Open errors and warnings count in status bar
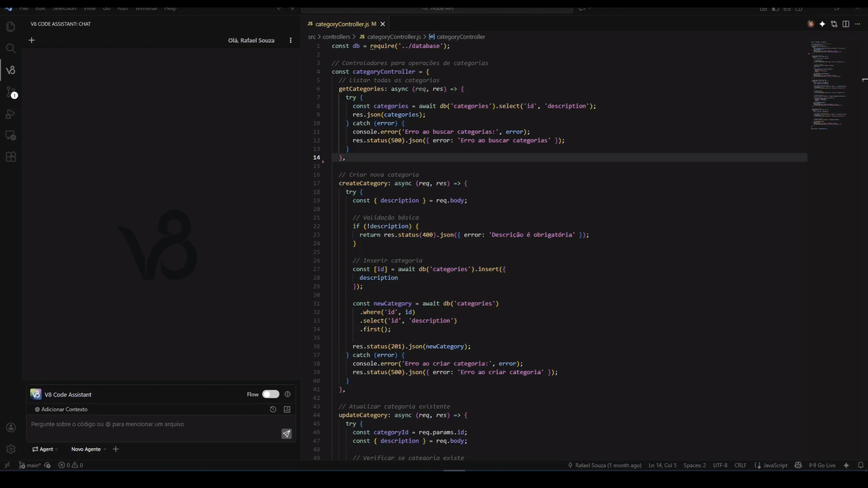Image resolution: width=868 pixels, height=488 pixels. point(71,465)
